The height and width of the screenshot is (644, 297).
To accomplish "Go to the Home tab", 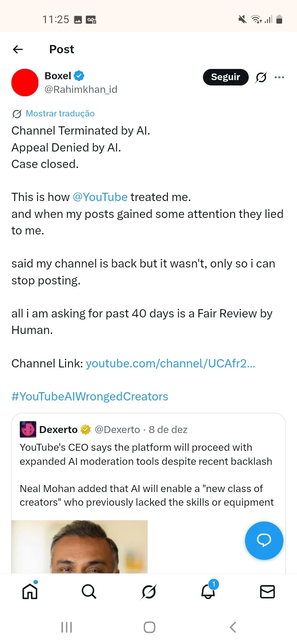I will click(x=30, y=592).
